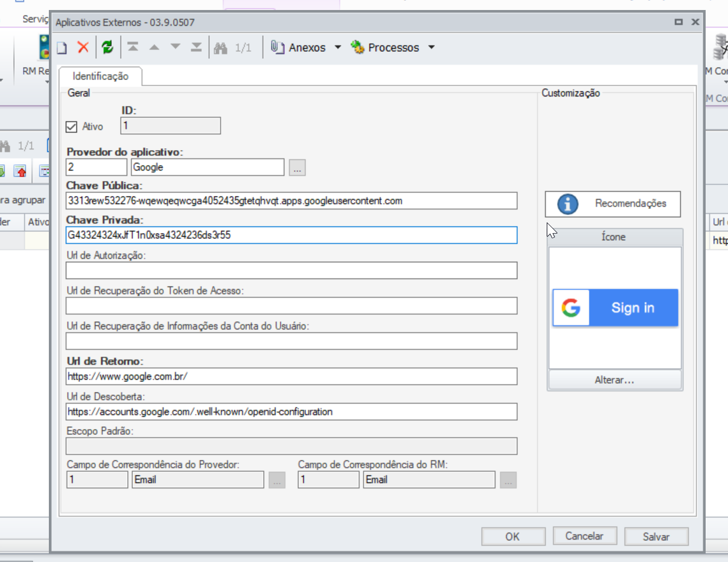The image size is (728, 562).
Task: Expand the Anexos dropdown arrow
Action: pos(338,47)
